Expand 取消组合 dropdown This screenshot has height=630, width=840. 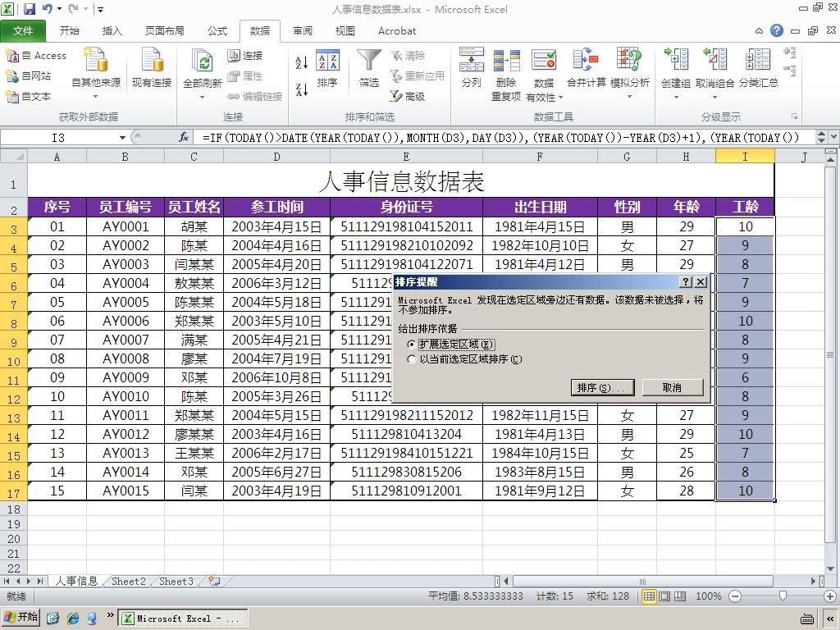(x=714, y=97)
